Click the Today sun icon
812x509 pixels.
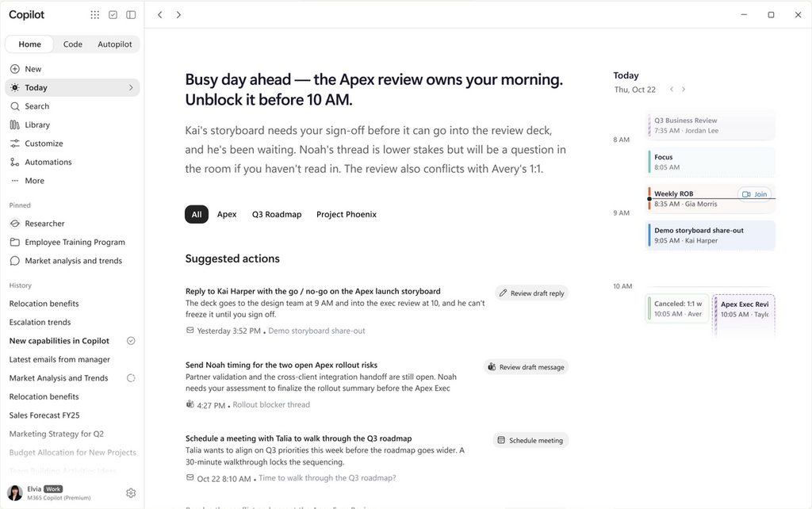pyautogui.click(x=15, y=87)
